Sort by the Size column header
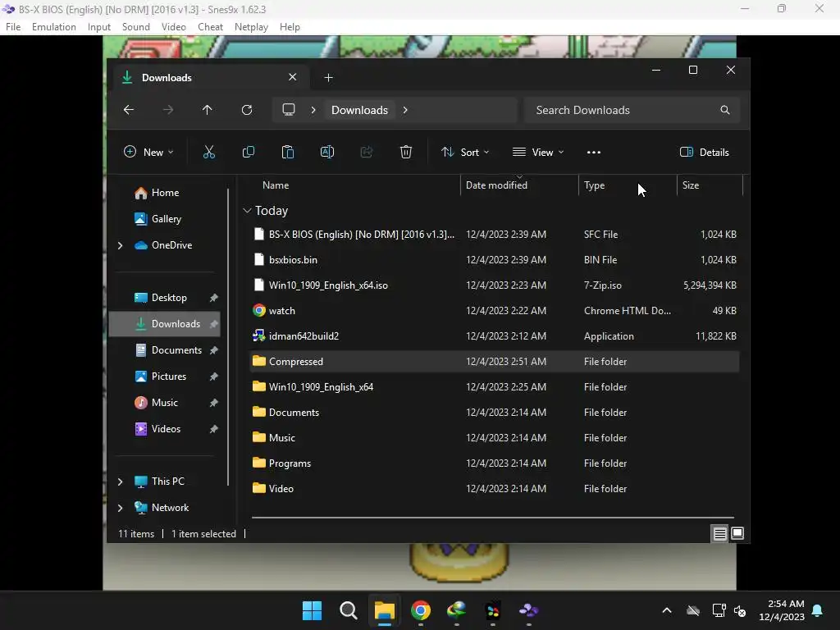This screenshot has width=840, height=630. pos(691,185)
